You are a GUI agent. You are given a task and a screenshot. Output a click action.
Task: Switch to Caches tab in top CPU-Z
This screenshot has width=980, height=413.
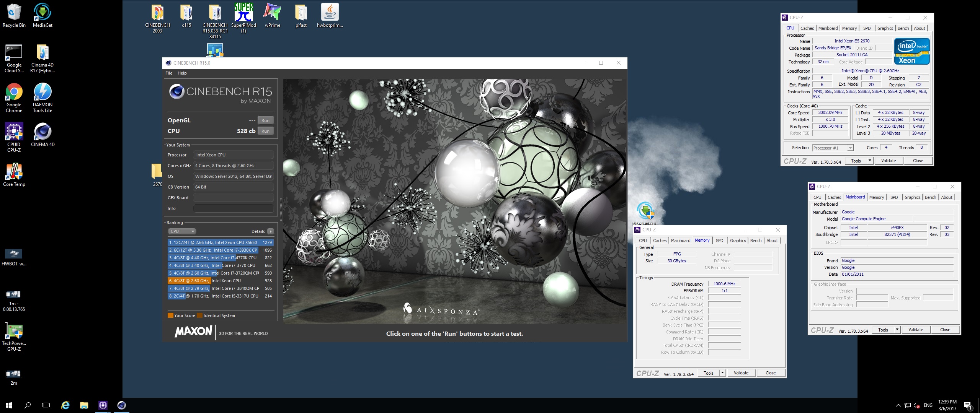(x=807, y=28)
